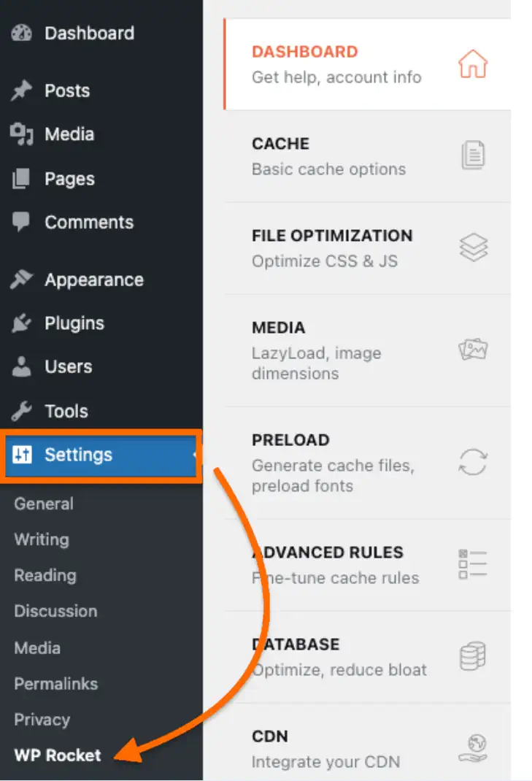Select the File Optimization layers icon

(474, 247)
